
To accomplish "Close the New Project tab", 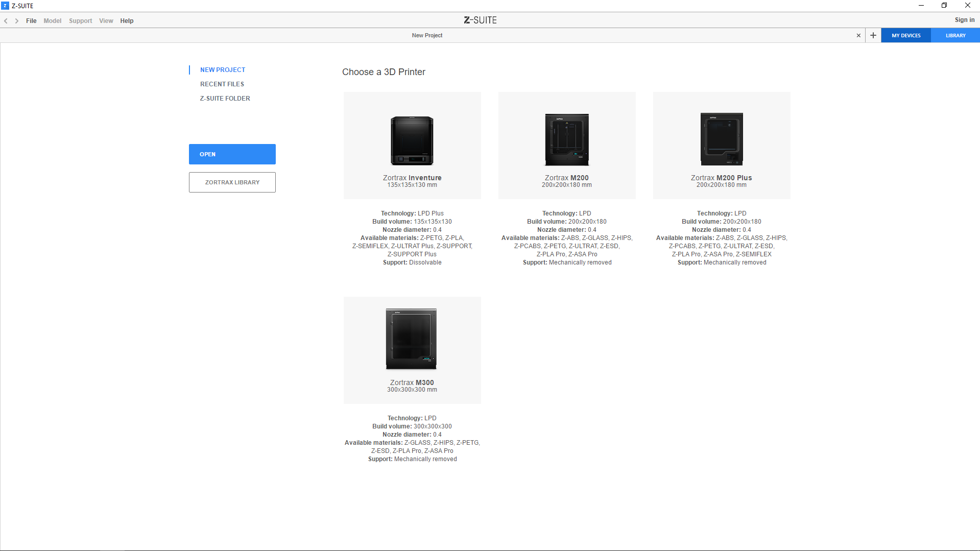I will [858, 35].
